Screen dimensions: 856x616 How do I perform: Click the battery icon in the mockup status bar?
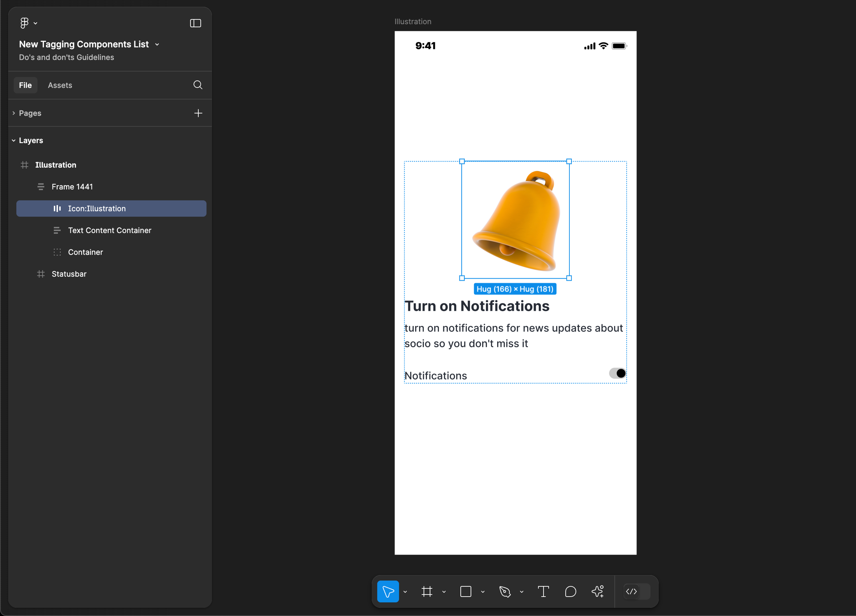point(619,46)
